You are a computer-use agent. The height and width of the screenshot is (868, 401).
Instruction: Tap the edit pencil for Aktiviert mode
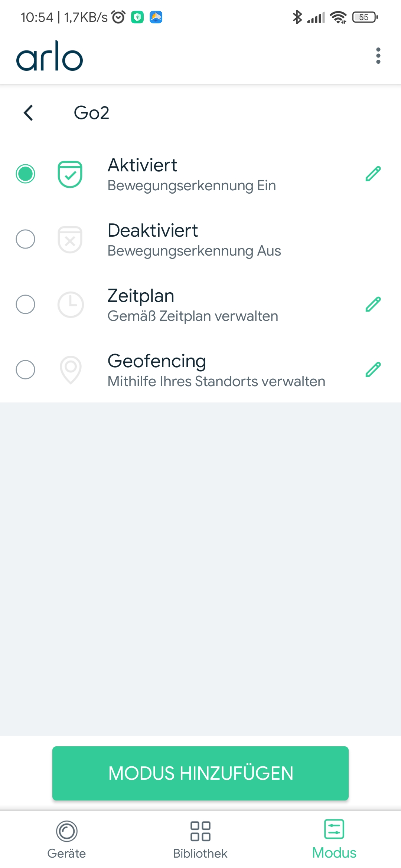[x=373, y=174]
